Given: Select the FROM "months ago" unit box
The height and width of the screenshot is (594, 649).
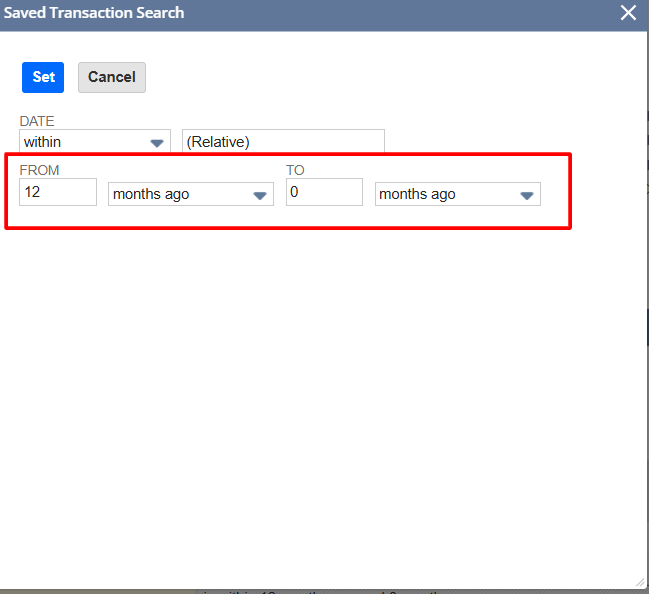Looking at the screenshot, I should pyautogui.click(x=180, y=194).
